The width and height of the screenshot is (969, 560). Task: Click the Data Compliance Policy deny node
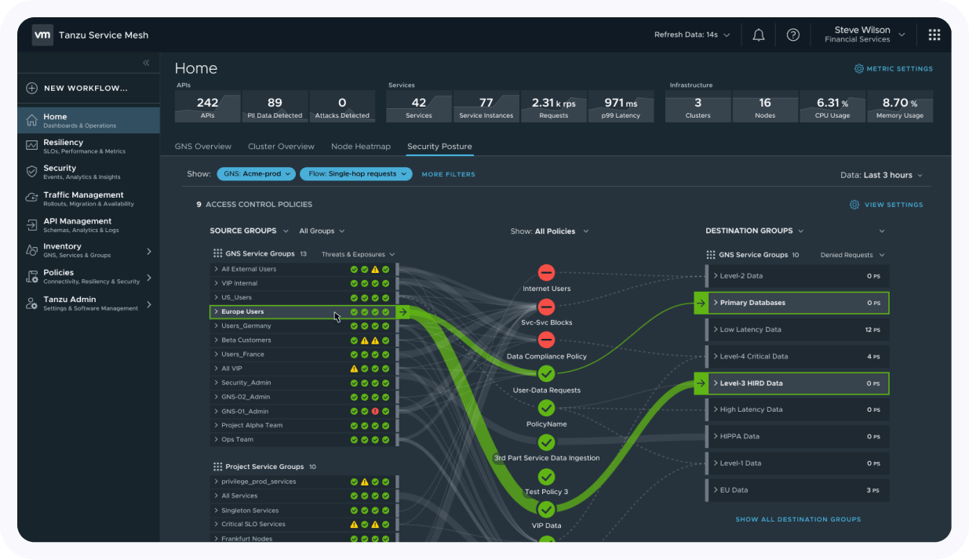547,340
